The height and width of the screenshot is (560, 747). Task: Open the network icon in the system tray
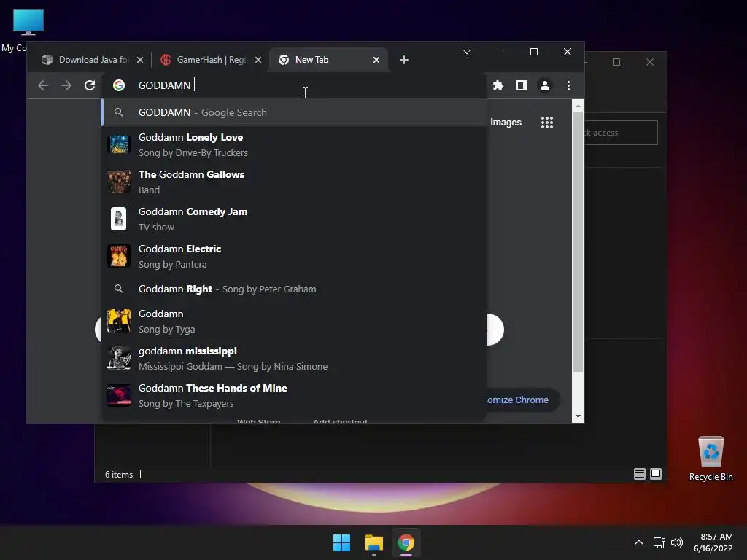tap(659, 542)
